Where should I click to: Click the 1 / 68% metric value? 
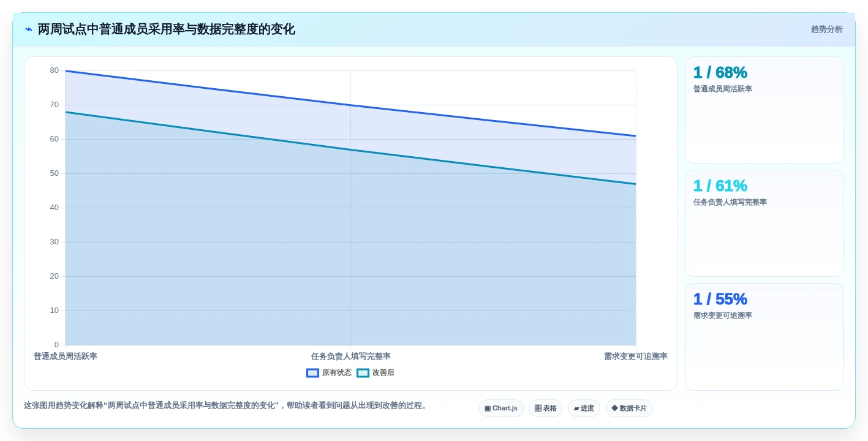click(x=720, y=72)
